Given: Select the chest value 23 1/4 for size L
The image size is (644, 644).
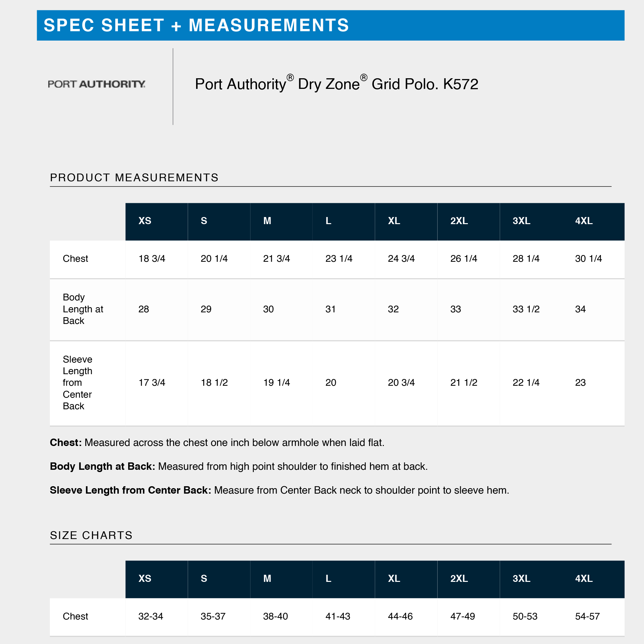Looking at the screenshot, I should click(339, 259).
